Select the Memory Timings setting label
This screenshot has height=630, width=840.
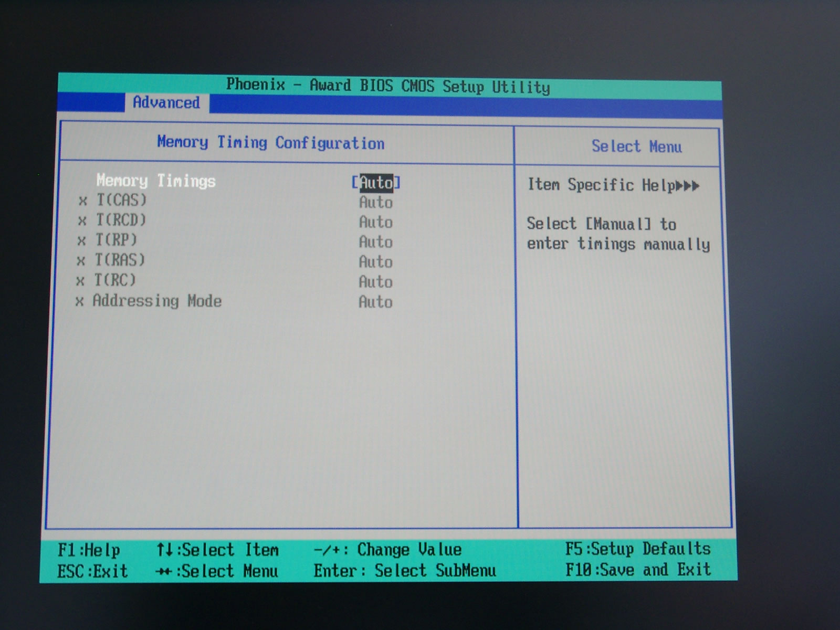tap(156, 181)
